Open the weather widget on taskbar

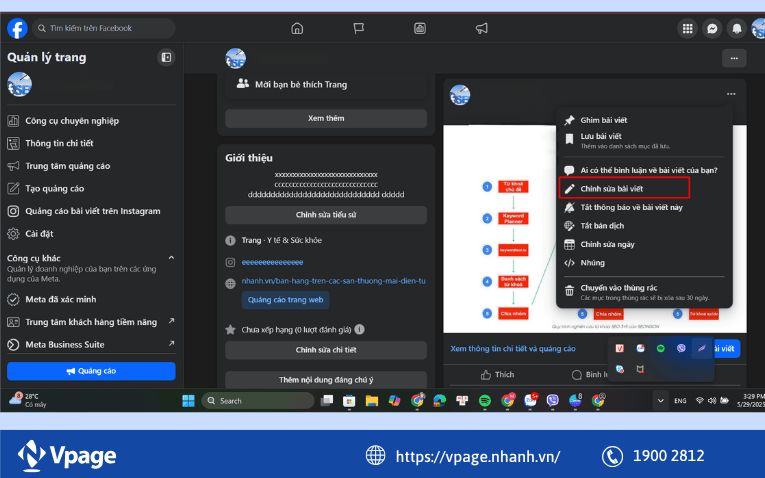(28, 400)
